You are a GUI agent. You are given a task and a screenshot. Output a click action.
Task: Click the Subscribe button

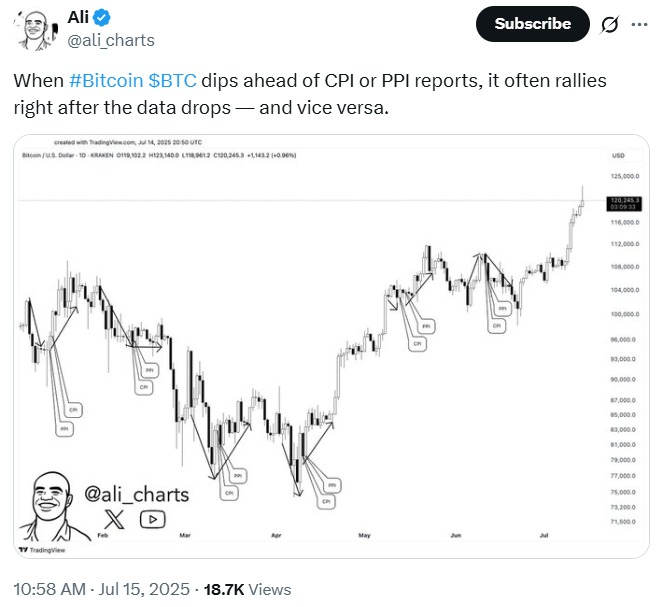[x=532, y=24]
